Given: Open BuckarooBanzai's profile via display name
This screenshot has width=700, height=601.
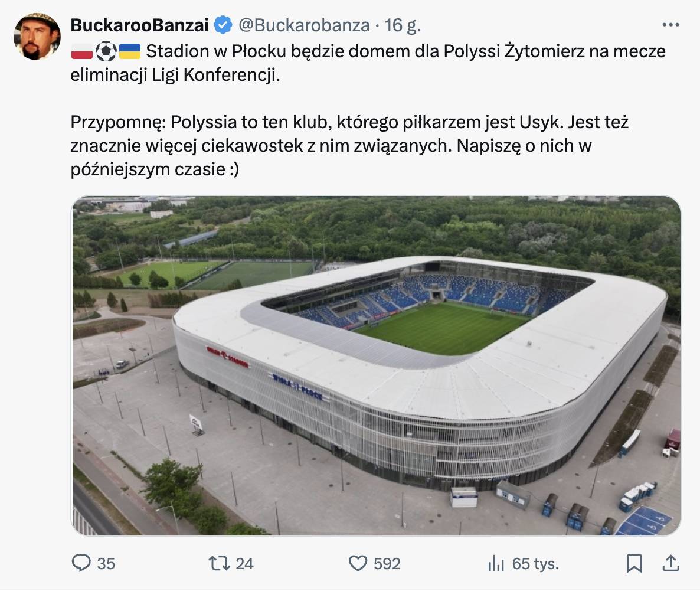Looking at the screenshot, I should pyautogui.click(x=139, y=25).
